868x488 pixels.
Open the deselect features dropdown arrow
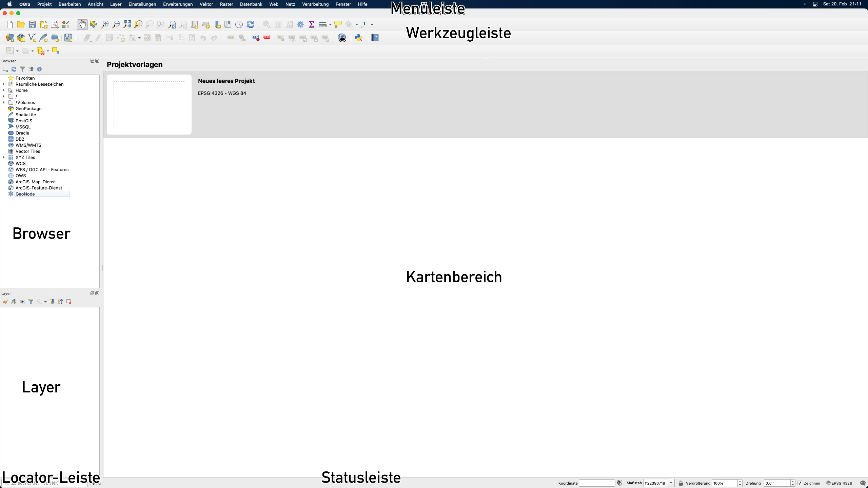48,51
